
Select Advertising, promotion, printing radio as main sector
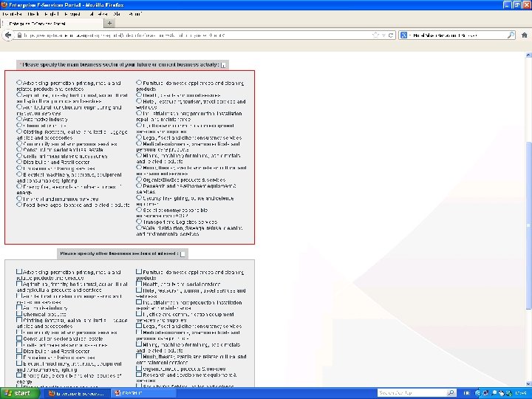(x=19, y=83)
